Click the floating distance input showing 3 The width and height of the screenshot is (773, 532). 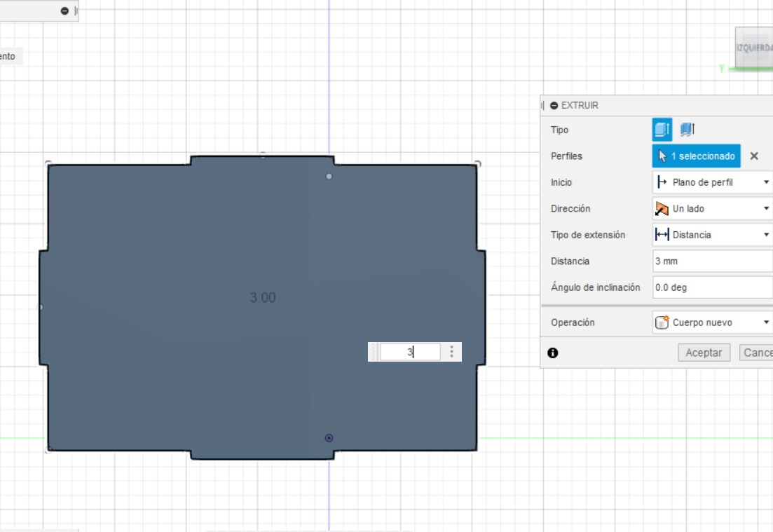[410, 352]
